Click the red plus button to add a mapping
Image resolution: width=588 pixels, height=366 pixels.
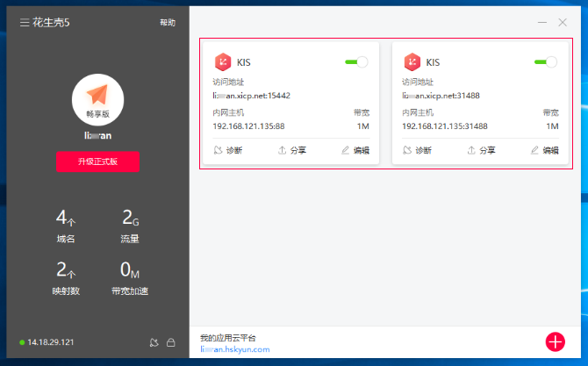click(556, 341)
